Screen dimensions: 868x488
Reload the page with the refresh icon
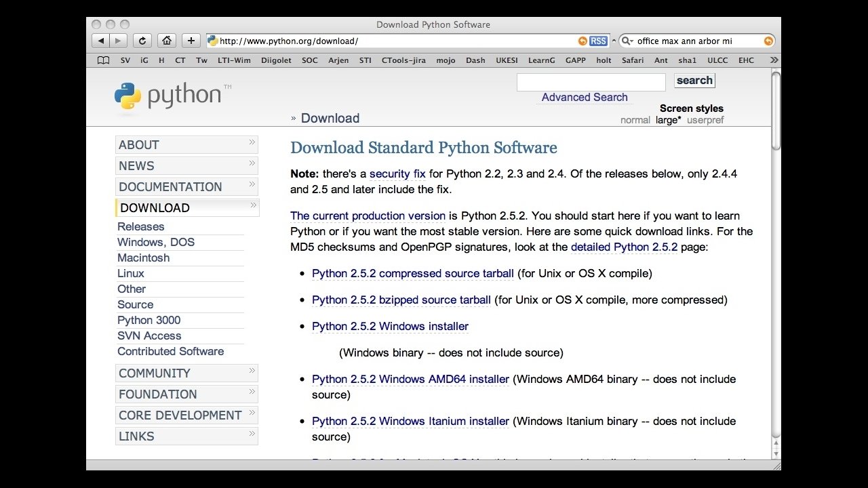(142, 41)
